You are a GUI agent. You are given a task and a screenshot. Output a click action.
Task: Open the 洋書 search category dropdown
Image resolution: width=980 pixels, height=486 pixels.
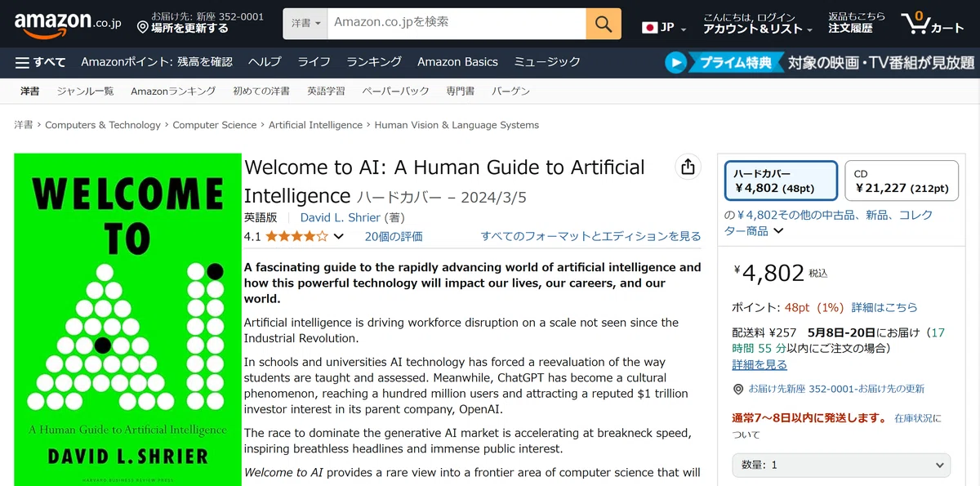click(305, 24)
